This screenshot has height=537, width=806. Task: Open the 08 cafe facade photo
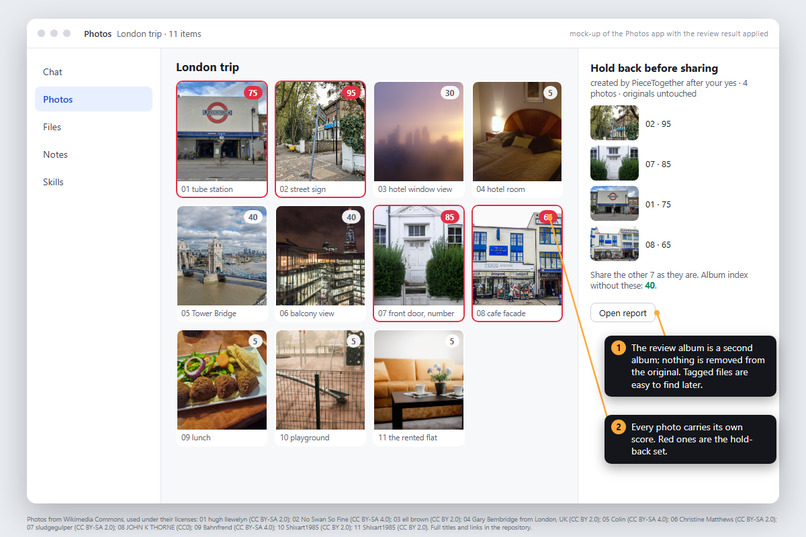pyautogui.click(x=517, y=256)
